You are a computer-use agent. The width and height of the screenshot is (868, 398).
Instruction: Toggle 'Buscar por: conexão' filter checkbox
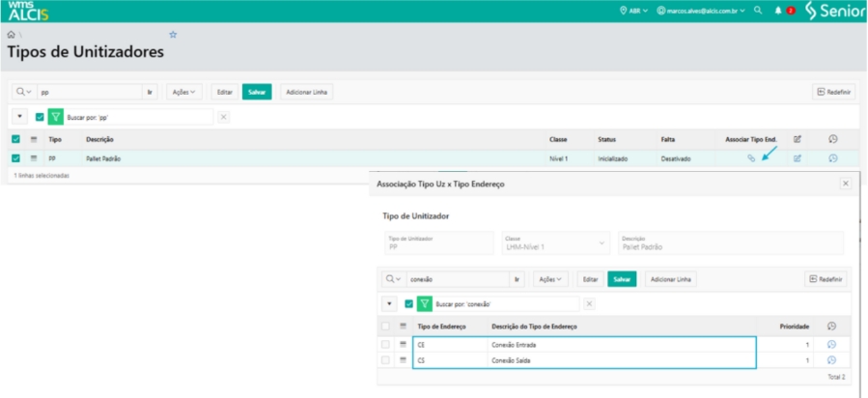pyautogui.click(x=409, y=303)
